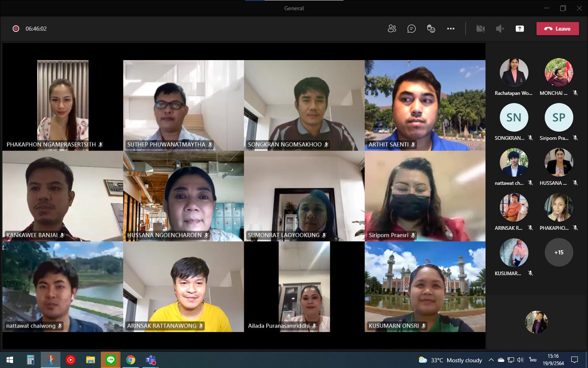
Task: Open reactions and raise hand icon
Action: pos(431,29)
